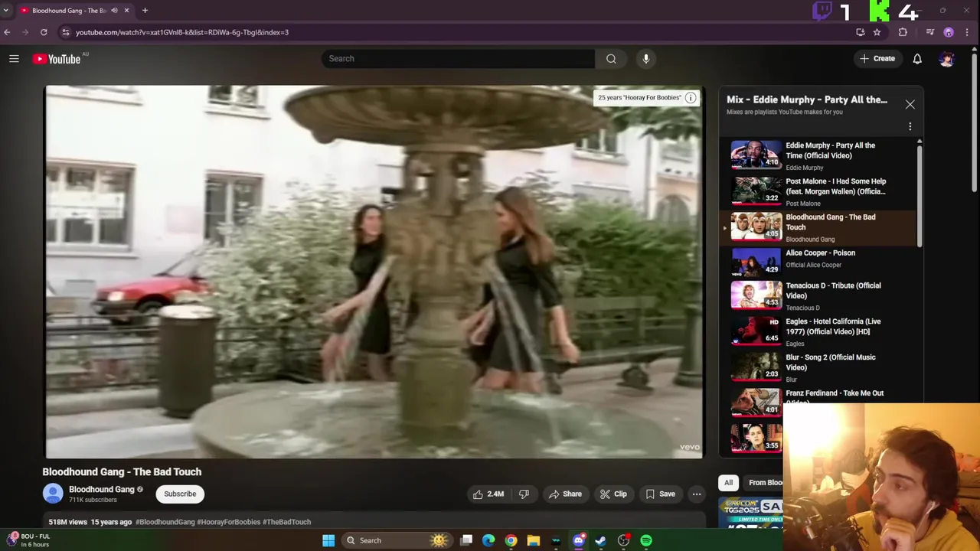980x551 pixels.
Task: Click the #TheBadTouch hashtag
Action: click(287, 522)
